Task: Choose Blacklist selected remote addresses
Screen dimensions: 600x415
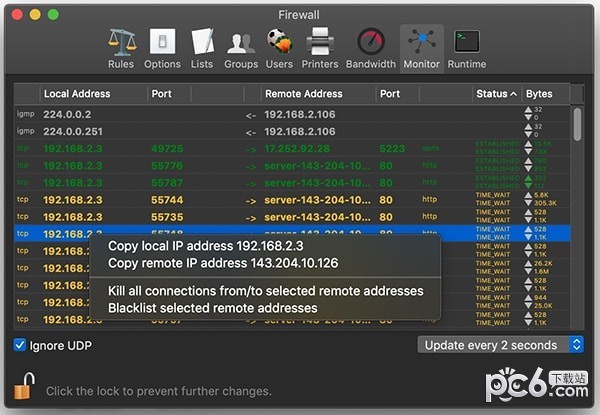Action: click(213, 308)
